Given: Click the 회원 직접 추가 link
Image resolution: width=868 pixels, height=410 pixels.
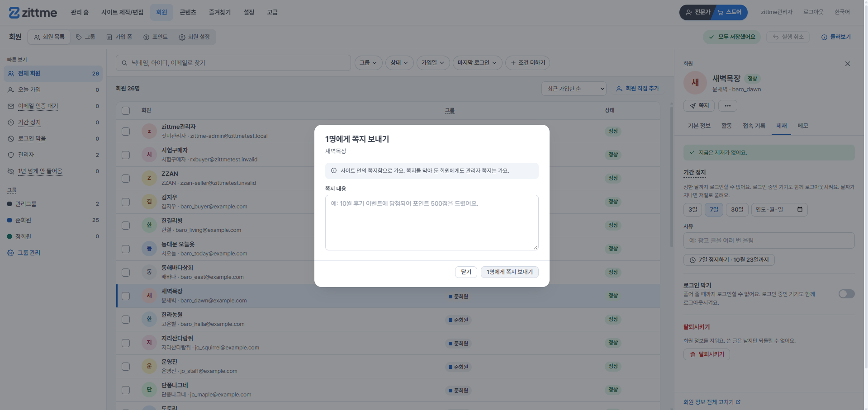Looking at the screenshot, I should point(638,89).
